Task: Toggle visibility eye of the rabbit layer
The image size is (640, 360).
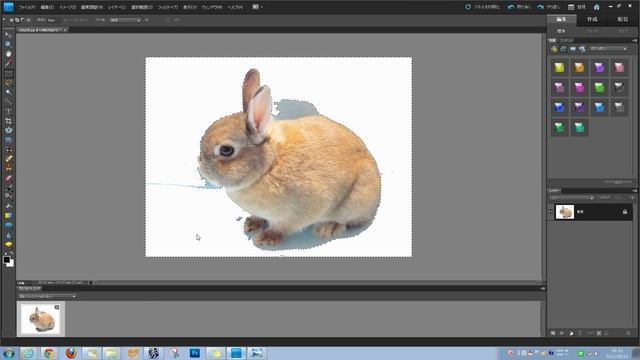Action: [x=550, y=212]
